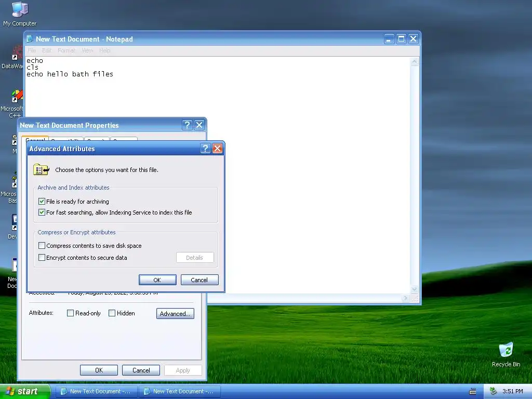Check the Hidden attribute
532x399 pixels.
point(112,313)
